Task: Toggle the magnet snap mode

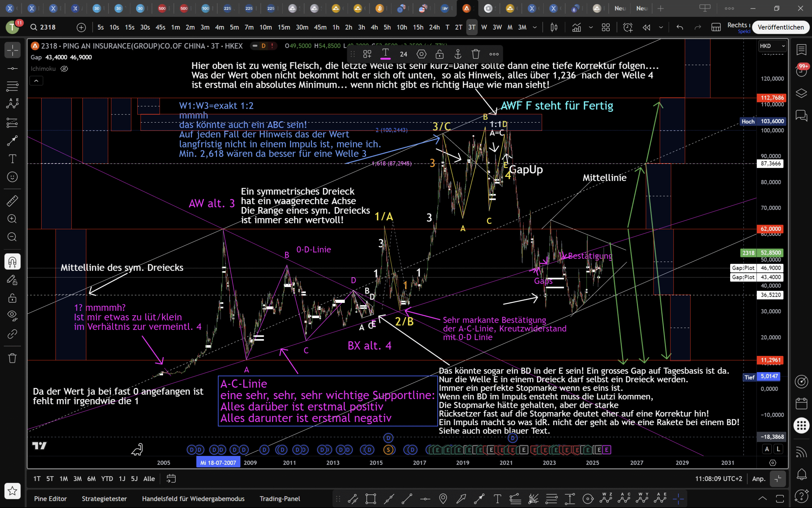Action: (12, 261)
